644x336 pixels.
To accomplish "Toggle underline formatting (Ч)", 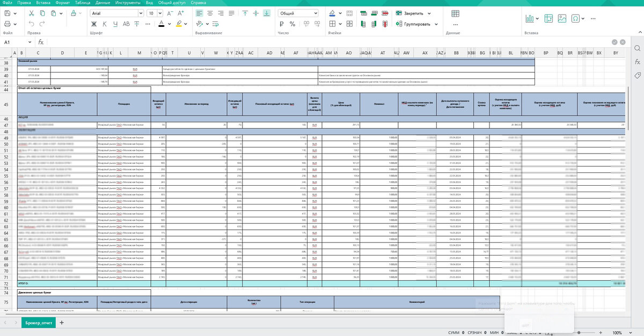I will (x=115, y=24).
